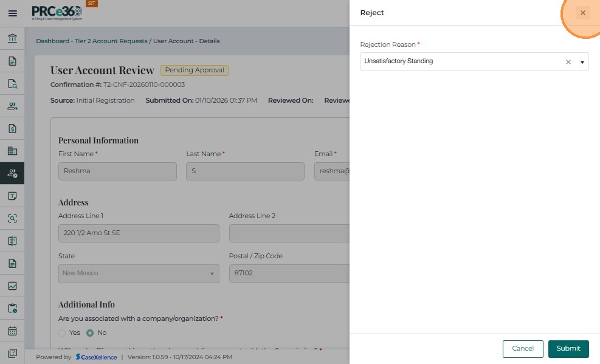Select the Yes radio button
Viewport: 600px width, 364px height.
click(62, 333)
